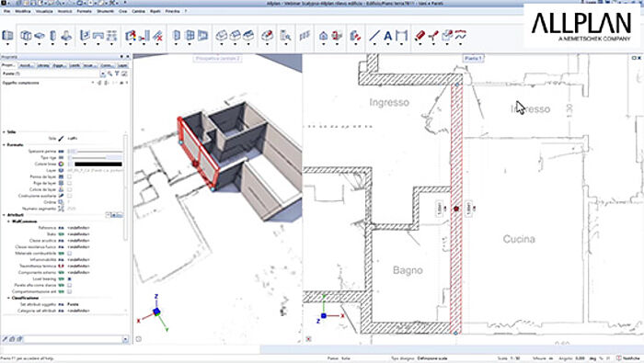The width and height of the screenshot is (644, 363).
Task: Choose the Slab tool in toolbar
Action: (40, 36)
